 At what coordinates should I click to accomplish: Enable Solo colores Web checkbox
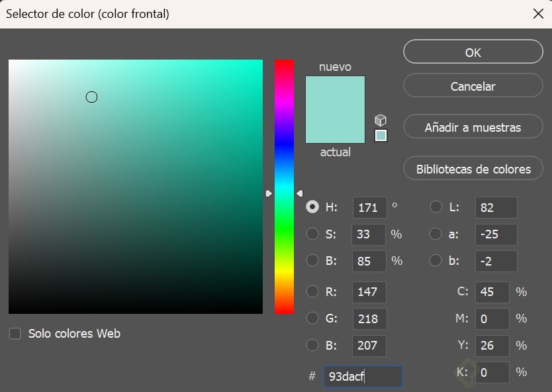point(15,334)
